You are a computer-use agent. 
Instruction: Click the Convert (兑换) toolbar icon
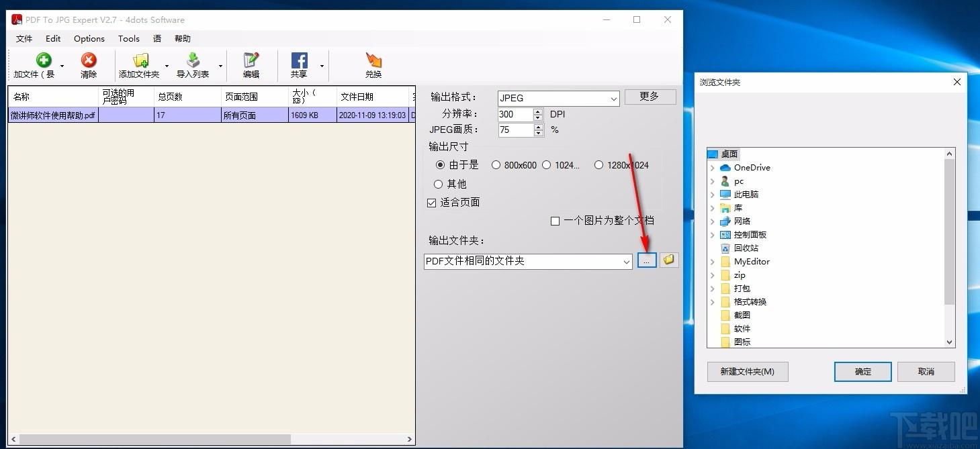point(373,60)
